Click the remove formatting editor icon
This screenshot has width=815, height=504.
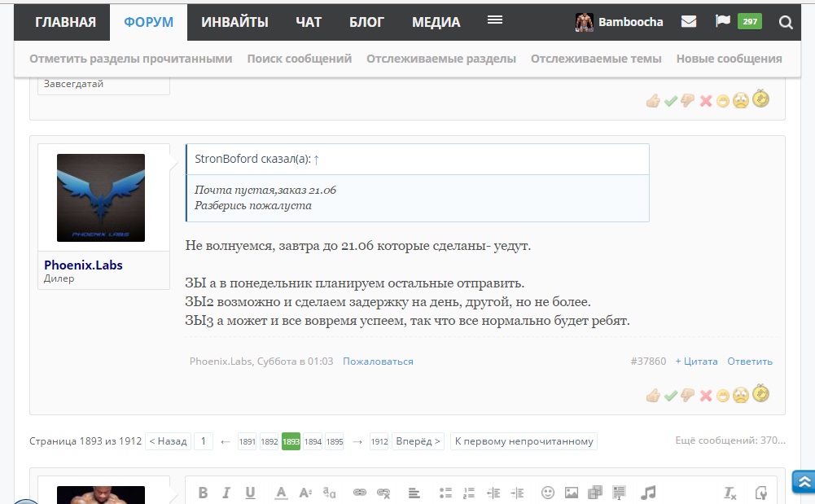click(730, 493)
